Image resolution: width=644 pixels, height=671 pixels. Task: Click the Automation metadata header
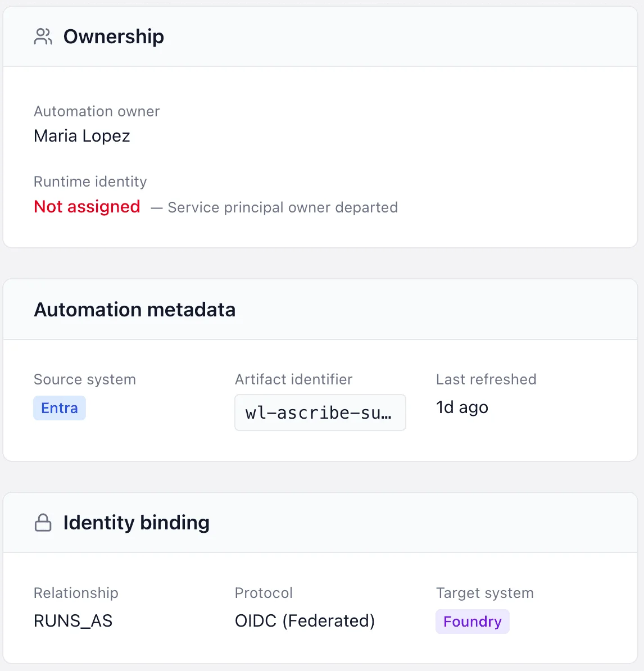(x=135, y=310)
